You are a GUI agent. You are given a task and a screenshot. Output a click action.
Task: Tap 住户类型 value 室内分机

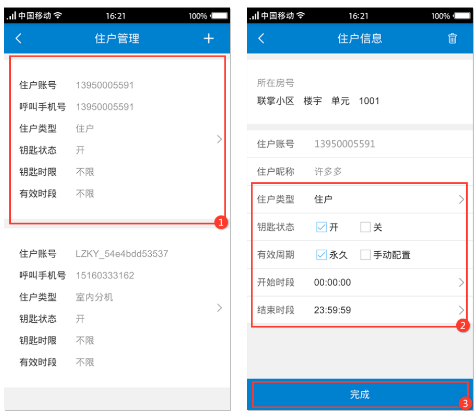(94, 297)
